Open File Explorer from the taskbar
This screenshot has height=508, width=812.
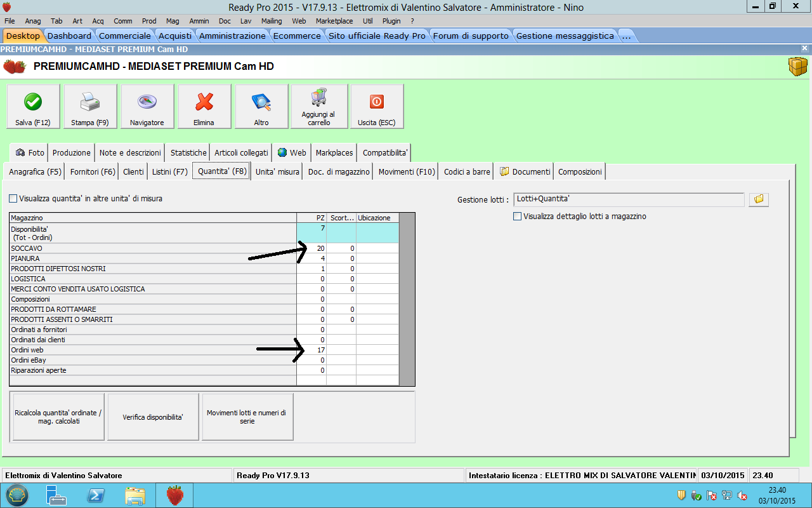[x=136, y=495]
